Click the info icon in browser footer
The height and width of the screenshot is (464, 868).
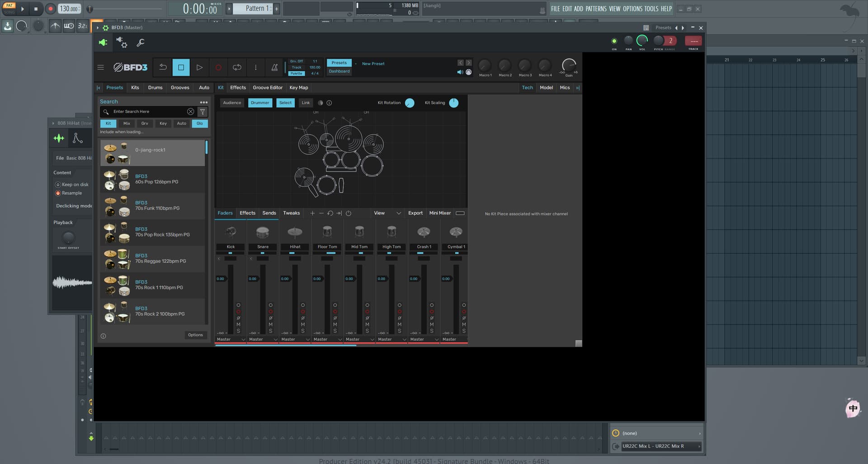click(103, 336)
